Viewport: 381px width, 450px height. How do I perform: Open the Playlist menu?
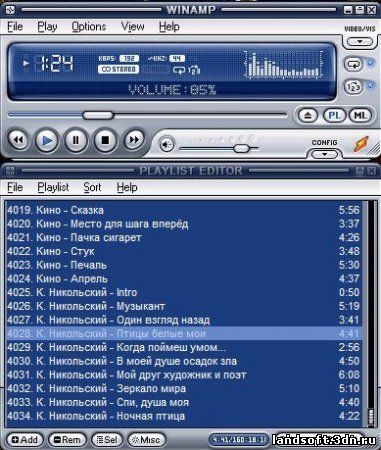click(x=53, y=187)
